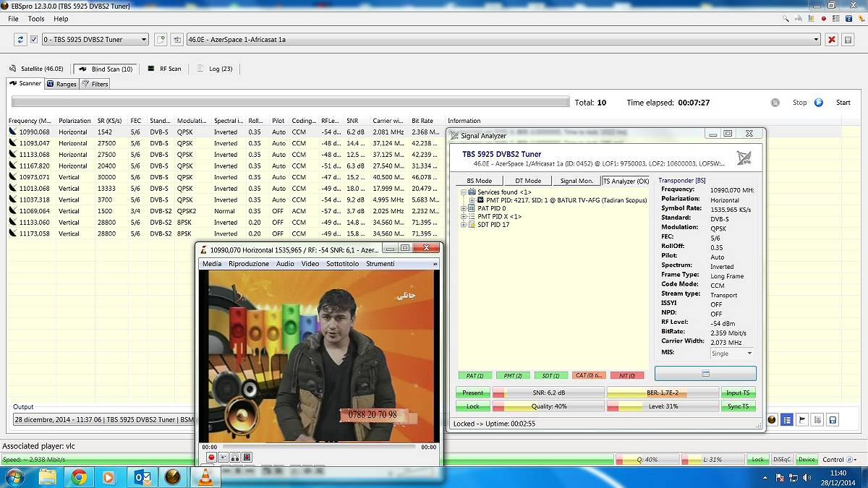Click the new satellite document icon
This screenshot has width=868, height=488.
pos(161,40)
